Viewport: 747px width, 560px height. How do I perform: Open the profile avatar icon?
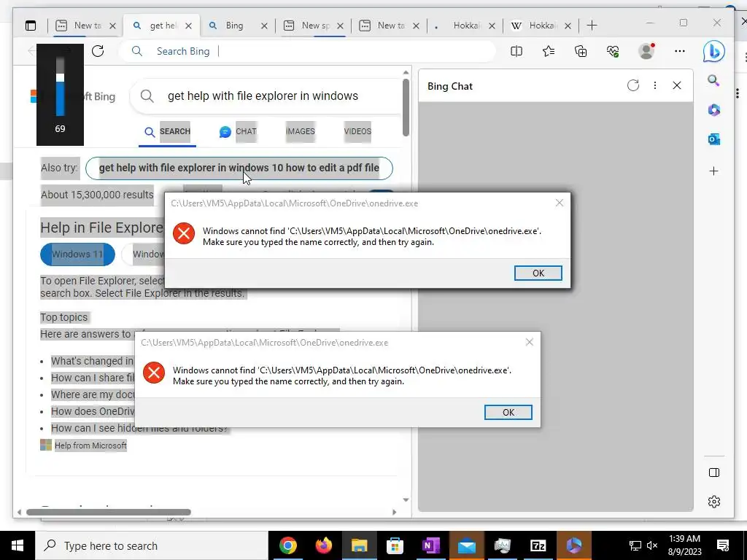[646, 51]
